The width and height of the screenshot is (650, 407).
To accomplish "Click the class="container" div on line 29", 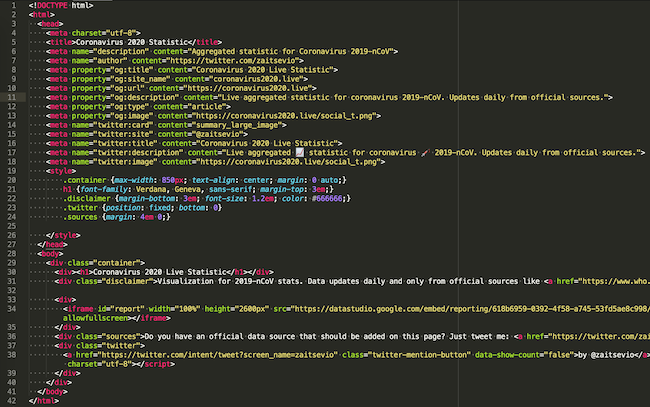I will click(x=95, y=263).
